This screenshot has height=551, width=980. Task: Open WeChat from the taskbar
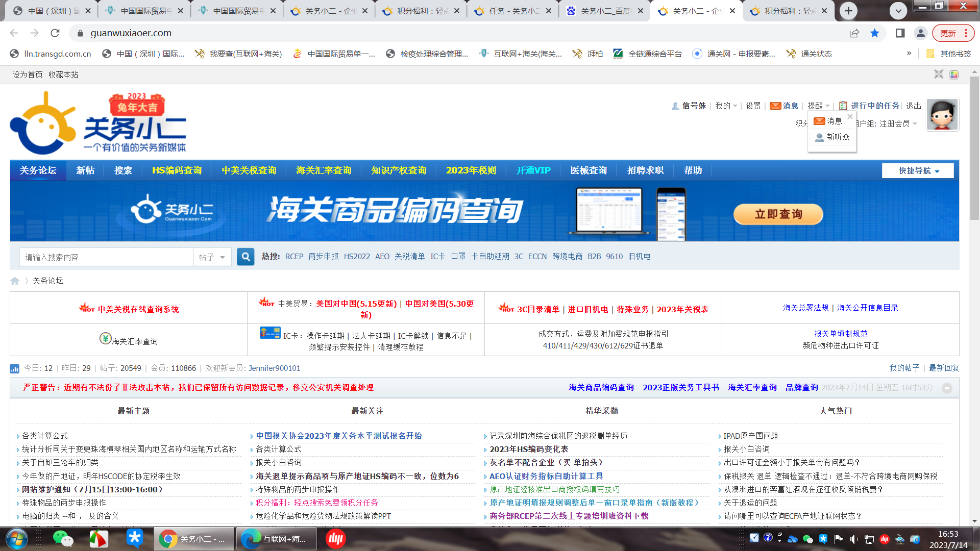tap(63, 539)
